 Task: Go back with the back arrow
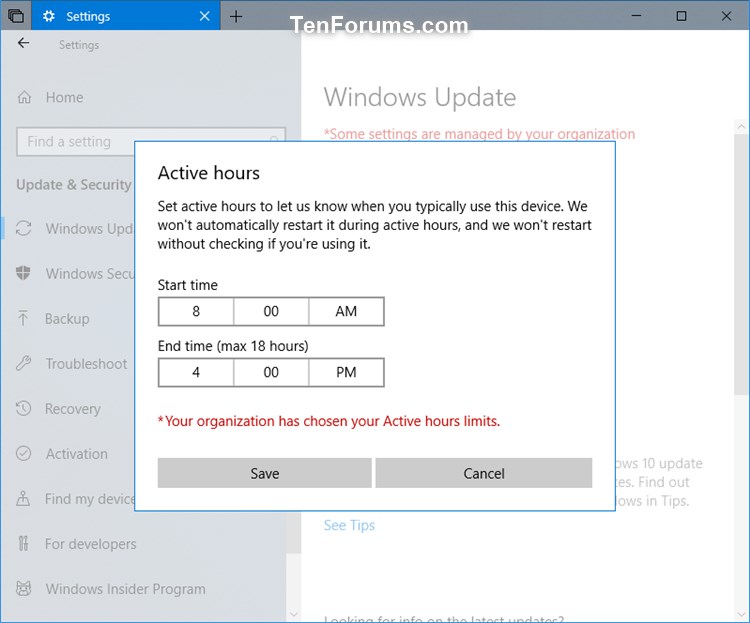point(23,44)
